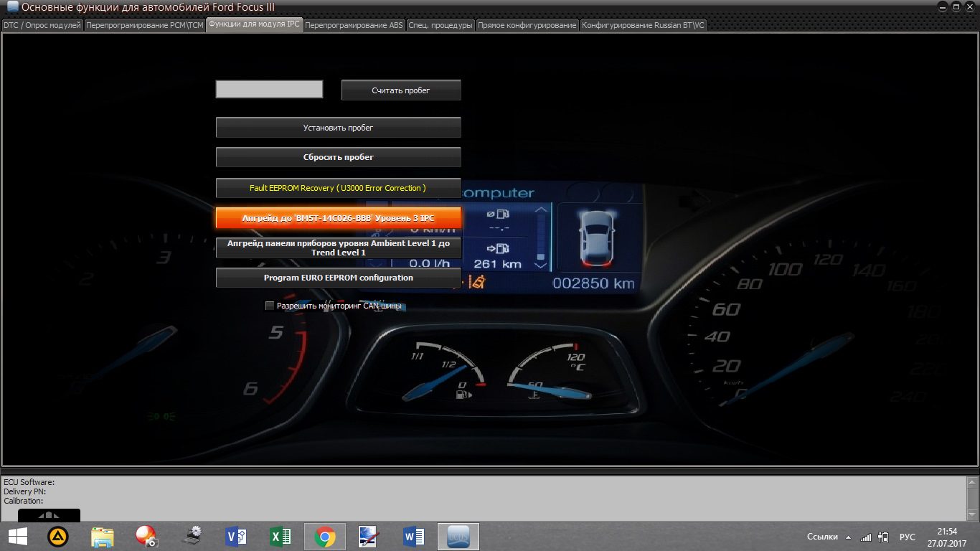This screenshot has height=551, width=980.
Task: Click Program EURO EEPROM configuration
Action: [x=338, y=278]
